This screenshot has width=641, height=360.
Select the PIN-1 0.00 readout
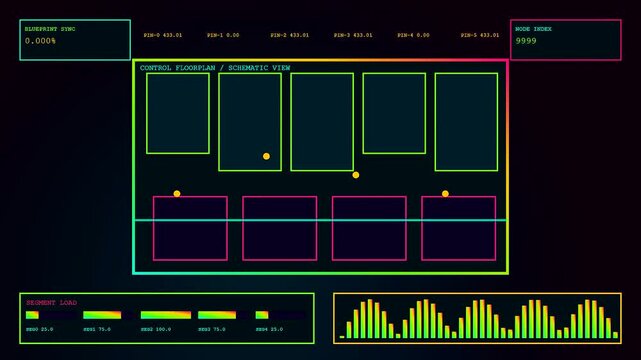[x=223, y=35]
